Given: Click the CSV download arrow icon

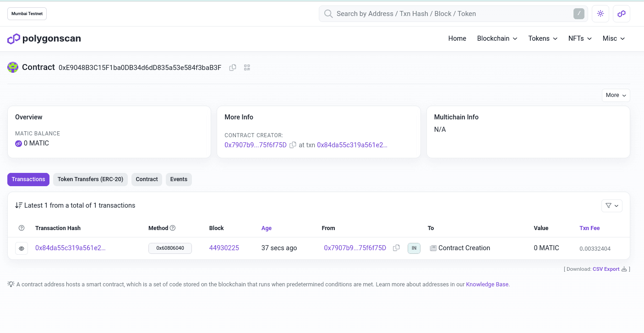Looking at the screenshot, I should pos(624,269).
